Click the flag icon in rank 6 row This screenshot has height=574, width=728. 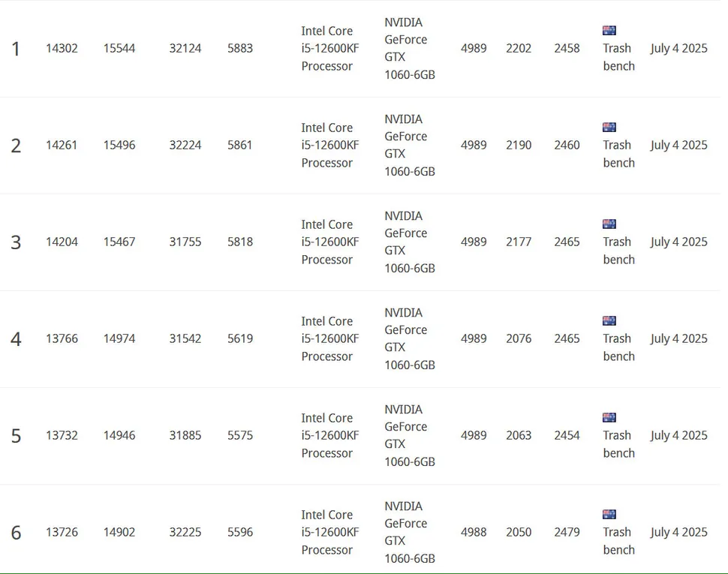[609, 515]
